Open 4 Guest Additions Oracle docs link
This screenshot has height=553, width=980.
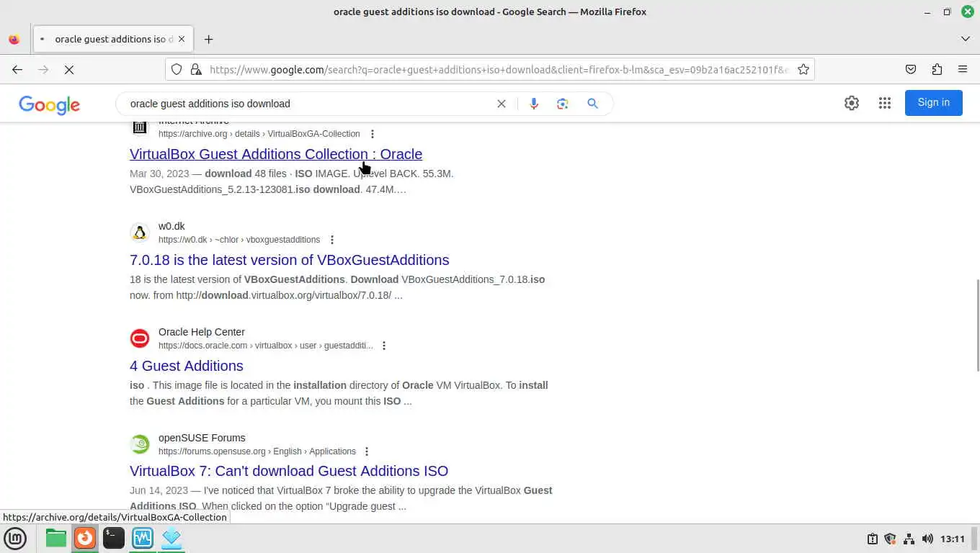coord(187,366)
